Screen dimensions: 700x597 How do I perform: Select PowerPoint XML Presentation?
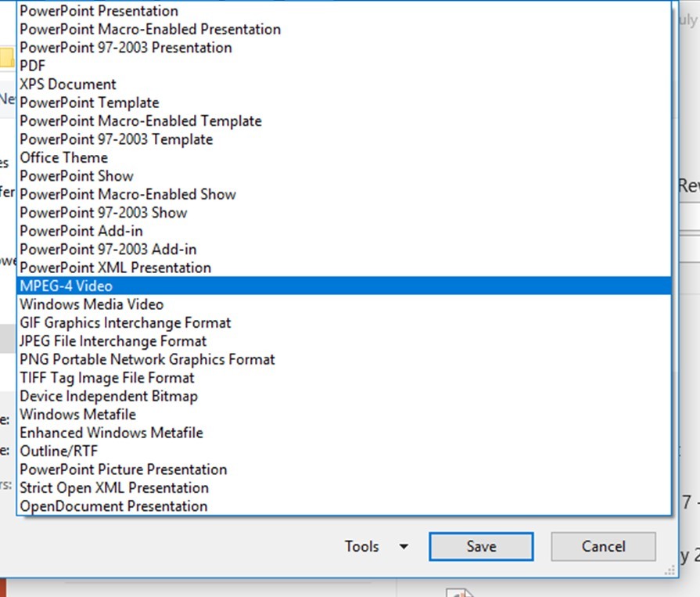pyautogui.click(x=344, y=267)
